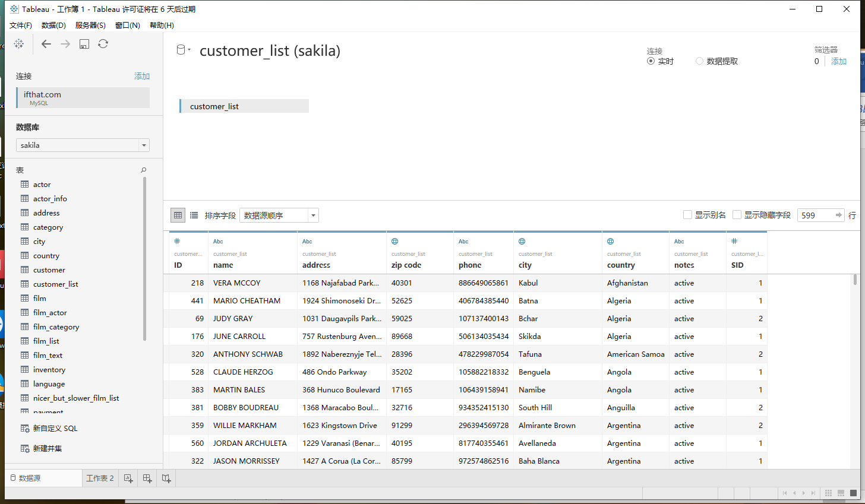The width and height of the screenshot is (865, 504).
Task: Click the Tableau start page icon
Action: click(19, 44)
